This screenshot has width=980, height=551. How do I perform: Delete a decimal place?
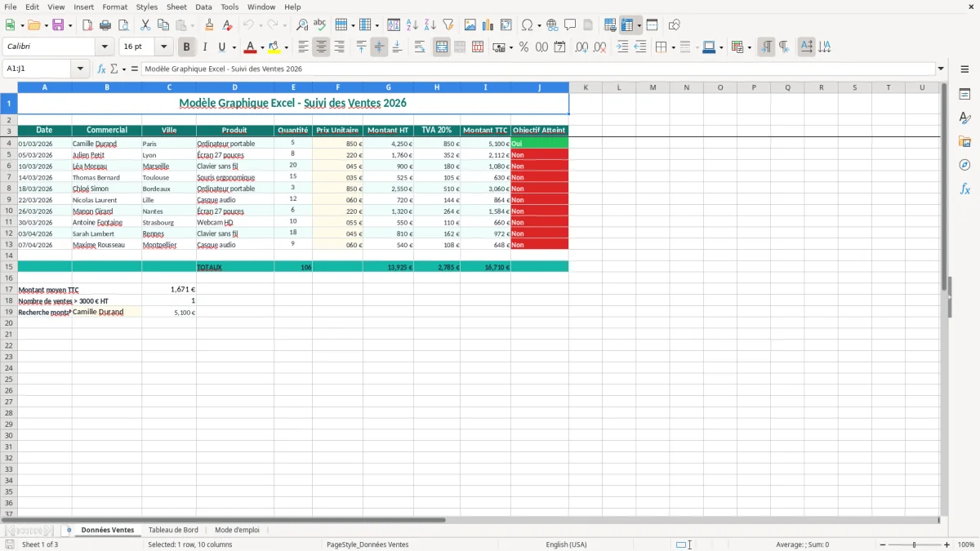click(599, 47)
